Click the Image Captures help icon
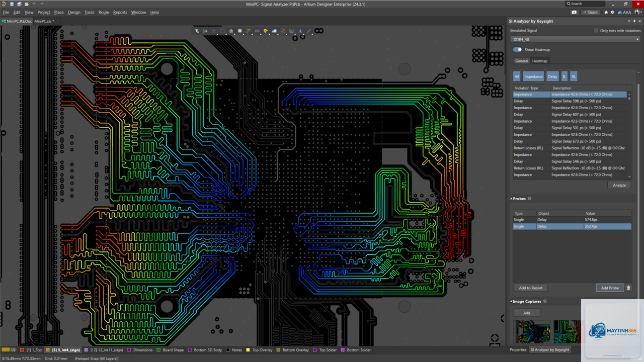This screenshot has width=644, height=362. click(545, 302)
